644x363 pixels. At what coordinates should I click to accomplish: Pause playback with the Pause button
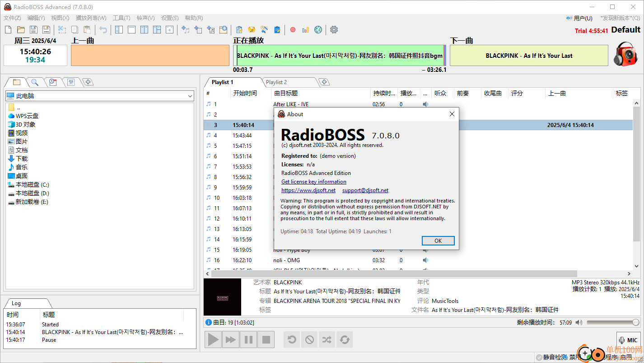tap(248, 339)
